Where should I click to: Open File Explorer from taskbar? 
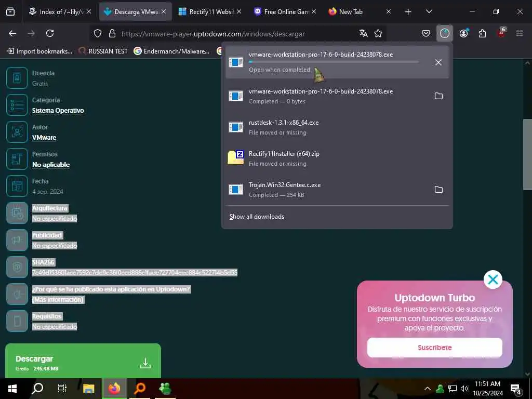pyautogui.click(x=88, y=389)
